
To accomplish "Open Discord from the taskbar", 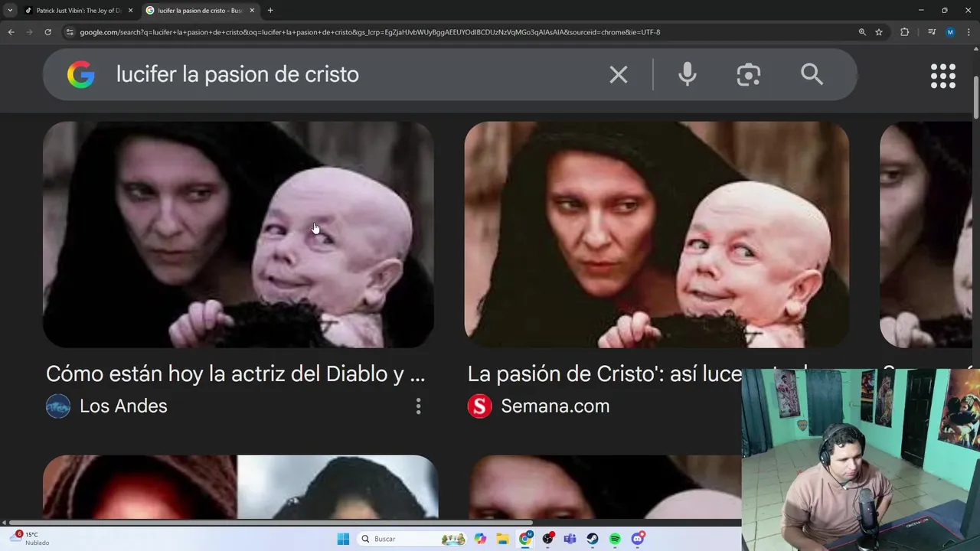I will pyautogui.click(x=638, y=539).
